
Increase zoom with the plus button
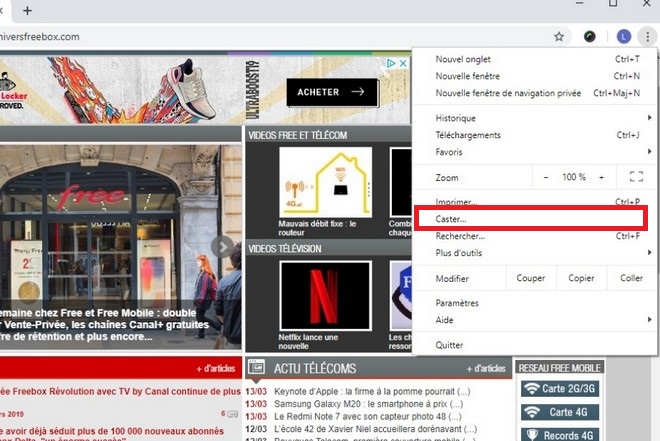[601, 177]
